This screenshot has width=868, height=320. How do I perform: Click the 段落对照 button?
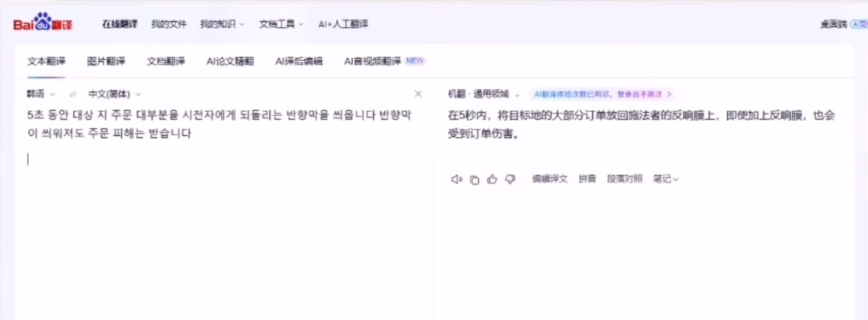click(625, 179)
